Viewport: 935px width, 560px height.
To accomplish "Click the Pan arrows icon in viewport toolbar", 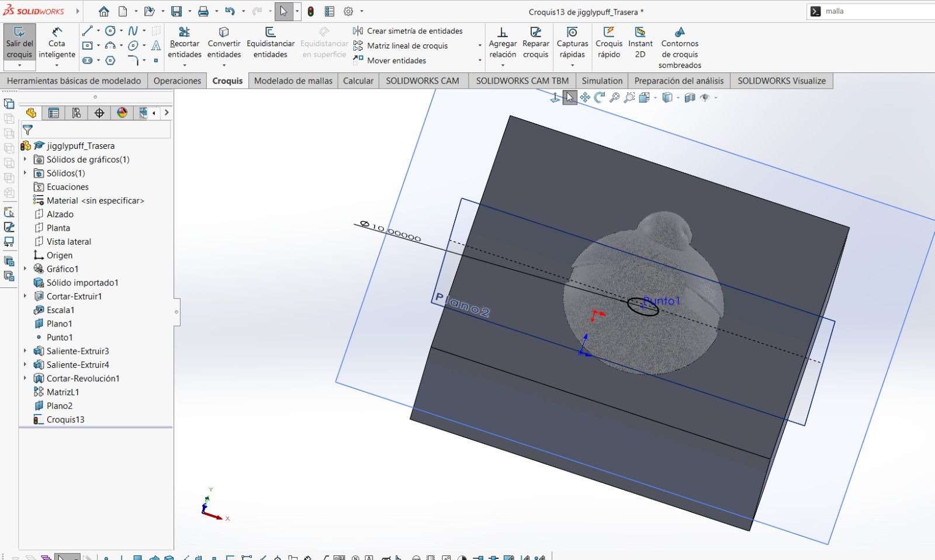I will coord(585,98).
